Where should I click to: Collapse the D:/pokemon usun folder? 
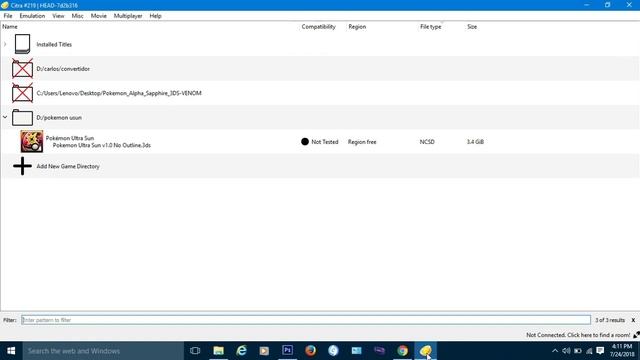[5, 117]
